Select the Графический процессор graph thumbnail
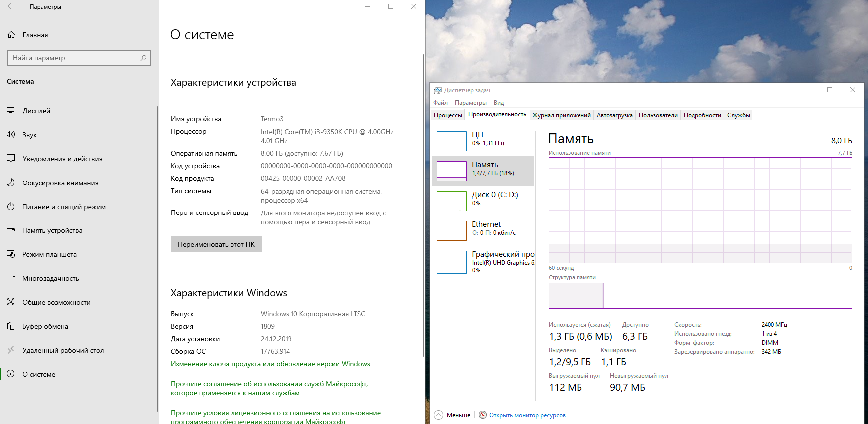 click(452, 262)
